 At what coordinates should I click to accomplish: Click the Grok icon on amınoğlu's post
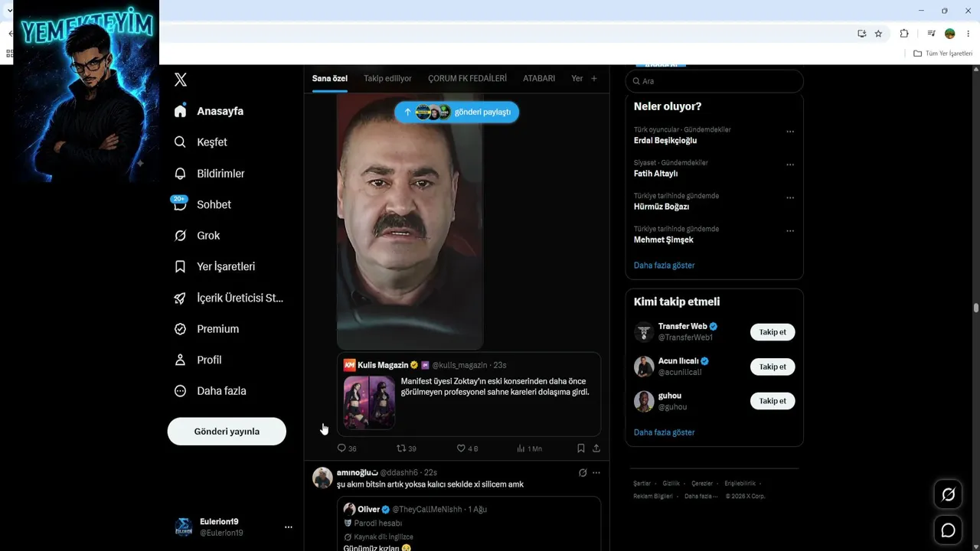point(583,473)
